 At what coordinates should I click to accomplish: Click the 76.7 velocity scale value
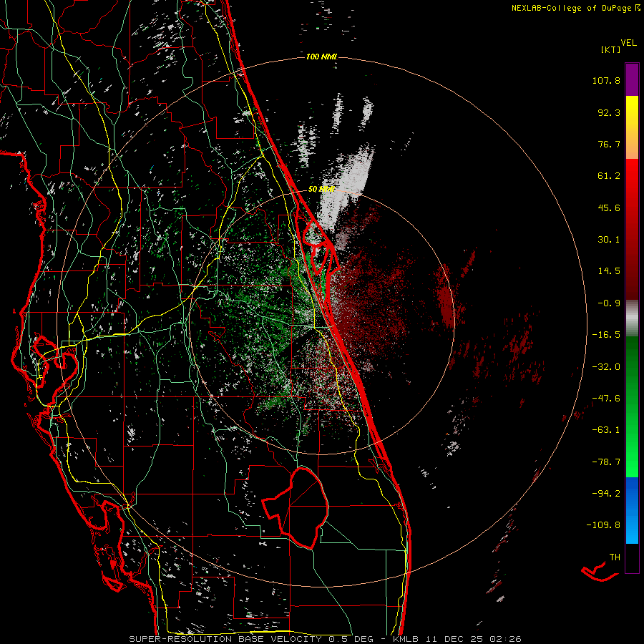pos(609,144)
